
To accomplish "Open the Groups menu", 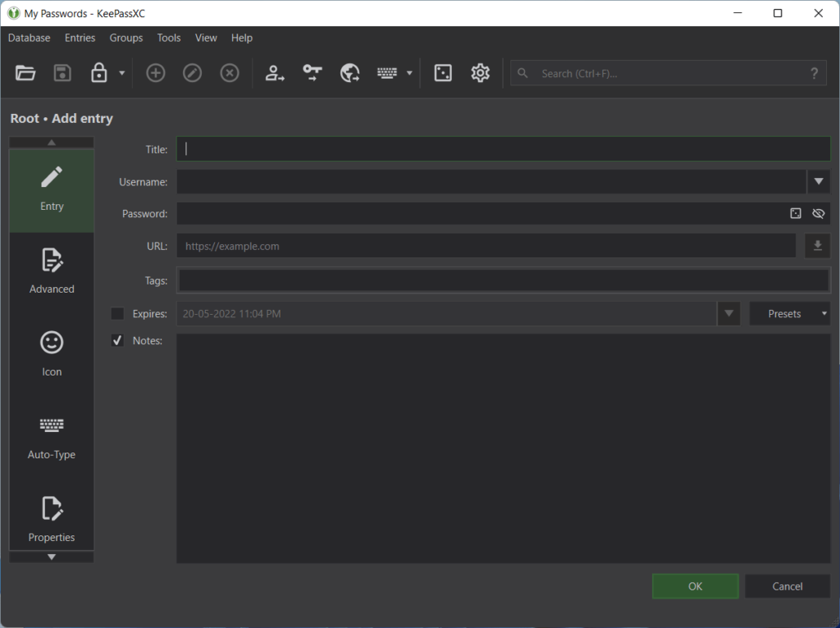I will pyautogui.click(x=126, y=38).
